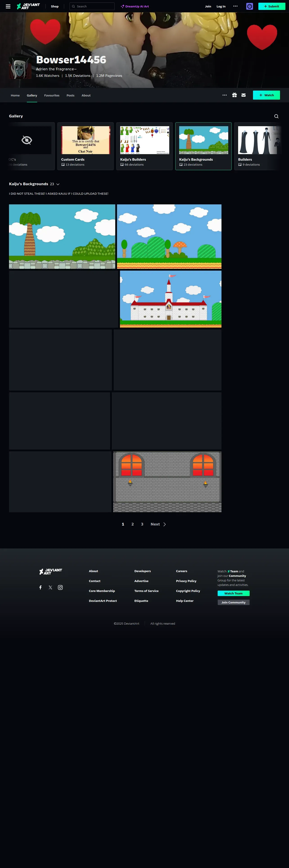289x868 pixels.
Task: Click '1.6K Watchers' stat
Action: tap(48, 76)
